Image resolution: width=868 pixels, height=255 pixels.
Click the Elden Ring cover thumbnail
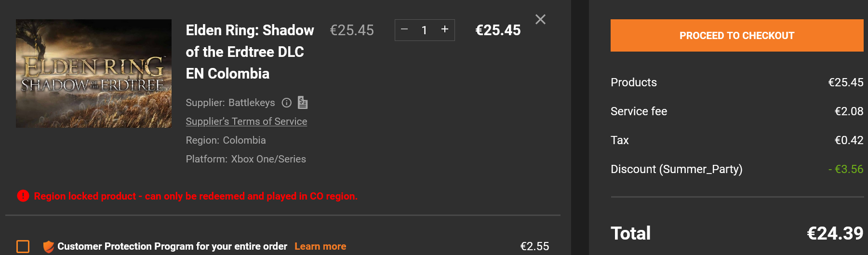93,73
